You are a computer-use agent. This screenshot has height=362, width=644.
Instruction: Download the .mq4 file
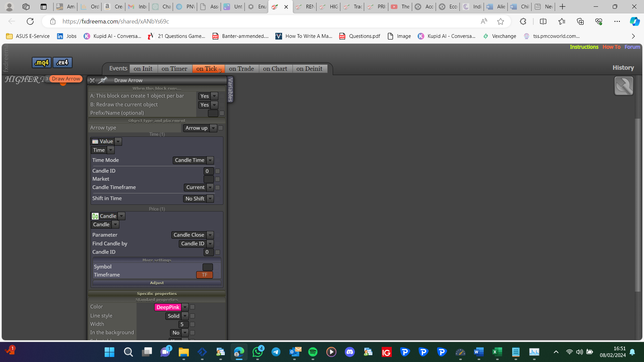pos(42,63)
